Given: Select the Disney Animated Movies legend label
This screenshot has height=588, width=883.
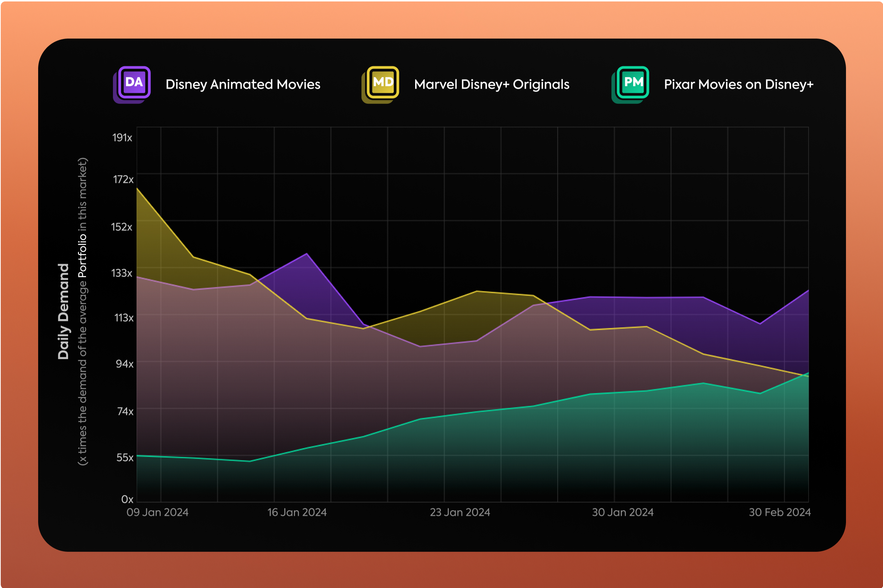Looking at the screenshot, I should point(243,85).
